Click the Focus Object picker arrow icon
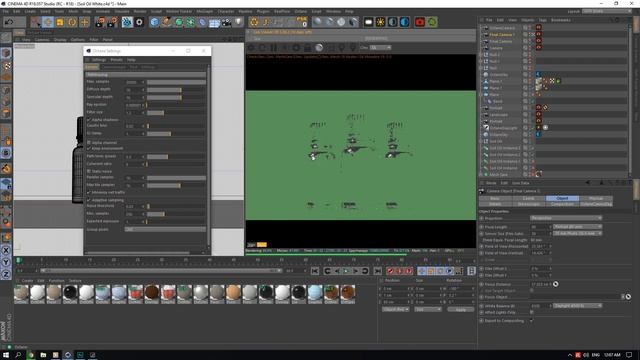 point(628,297)
